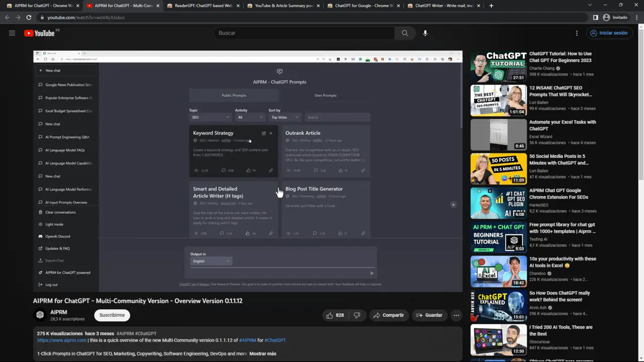
Task: Click the Iniciar sesión button
Action: 609,33
